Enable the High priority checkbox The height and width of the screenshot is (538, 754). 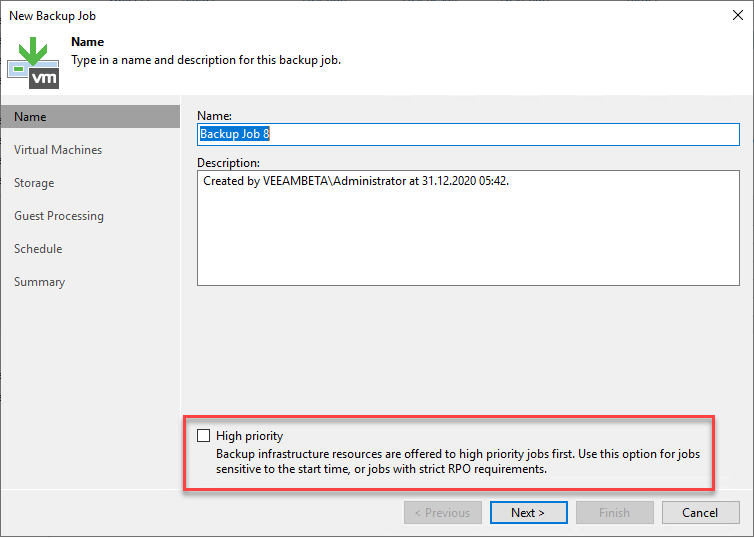pos(203,436)
